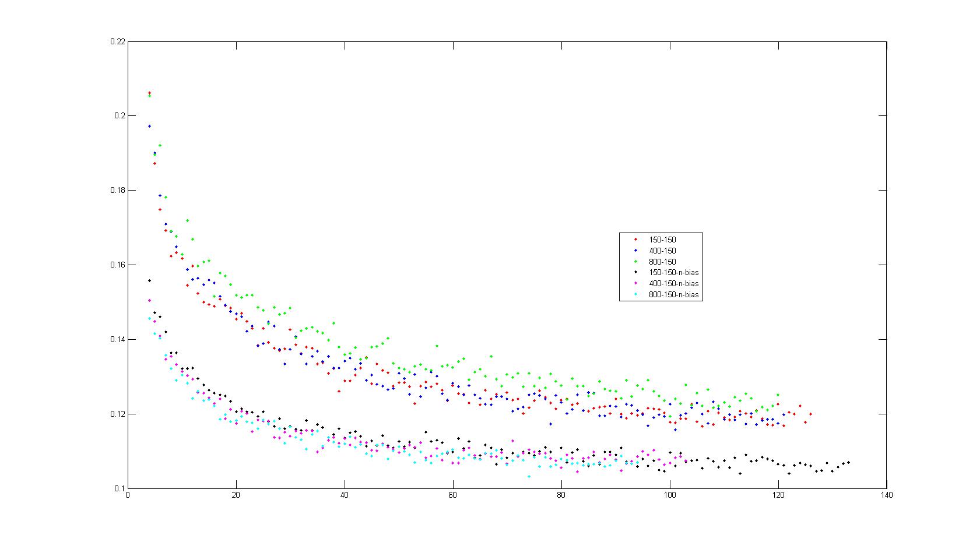This screenshot has width=980, height=549.
Task: Click the 0.22 y-axis tick label
Action: point(117,41)
